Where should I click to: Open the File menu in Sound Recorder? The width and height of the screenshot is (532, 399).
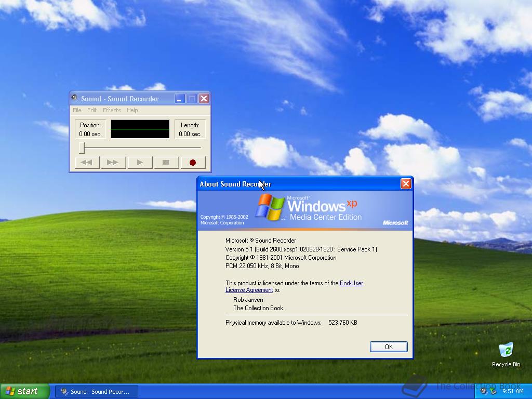(77, 110)
